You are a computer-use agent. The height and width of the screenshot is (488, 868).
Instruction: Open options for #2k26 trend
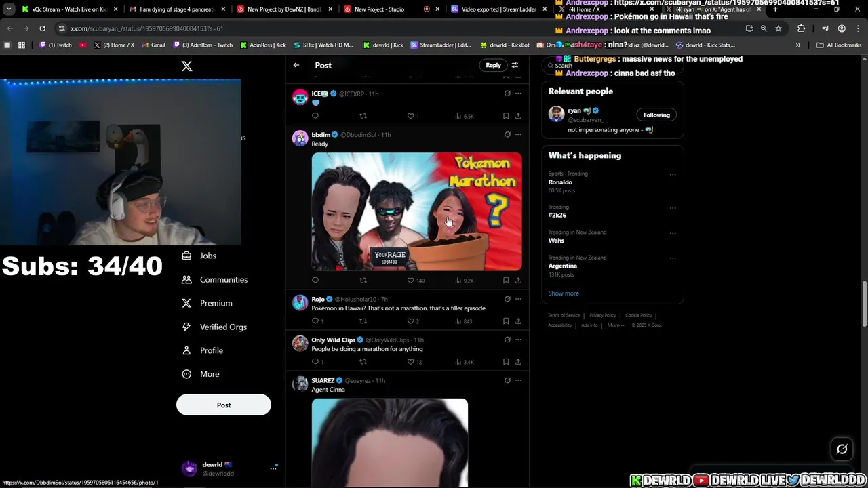(673, 208)
